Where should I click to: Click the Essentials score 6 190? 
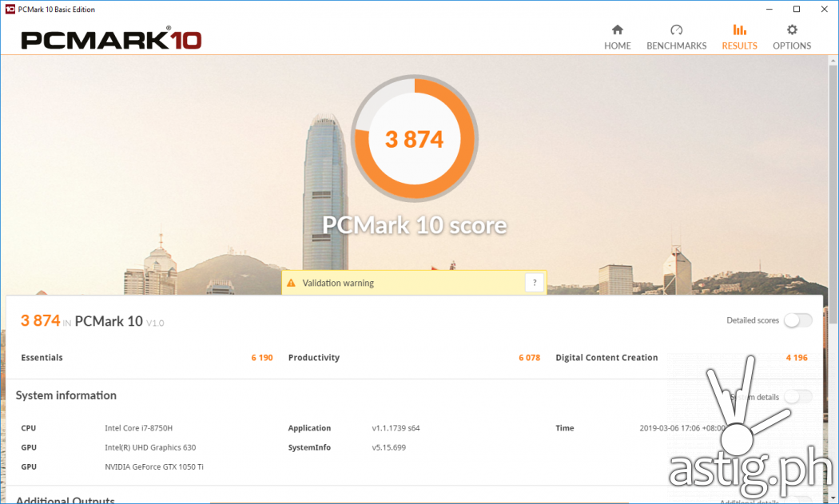point(262,357)
